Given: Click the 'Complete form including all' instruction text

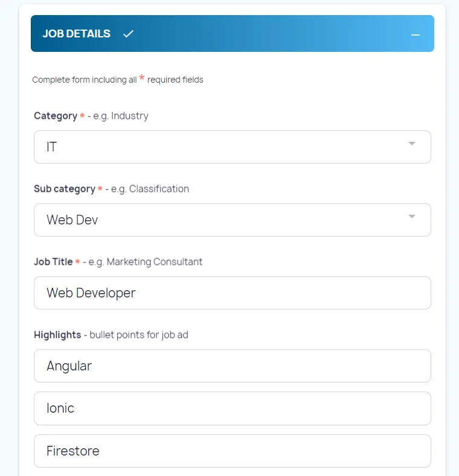Looking at the screenshot, I should tap(85, 80).
